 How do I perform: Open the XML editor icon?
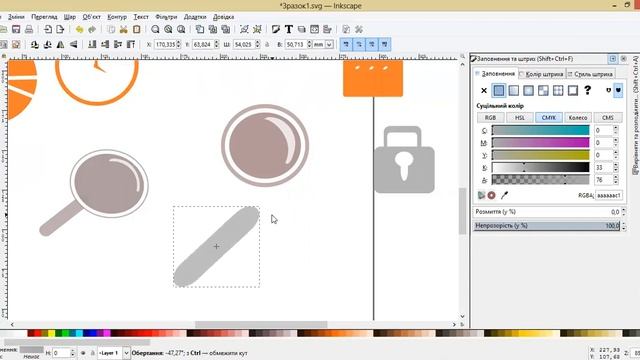tap(314, 29)
